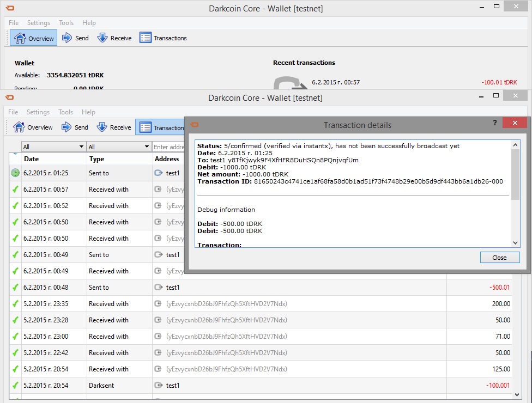The image size is (532, 403).
Task: Click the checkmark icon on the 6.2.2015 00:52 row
Action: tap(15, 205)
